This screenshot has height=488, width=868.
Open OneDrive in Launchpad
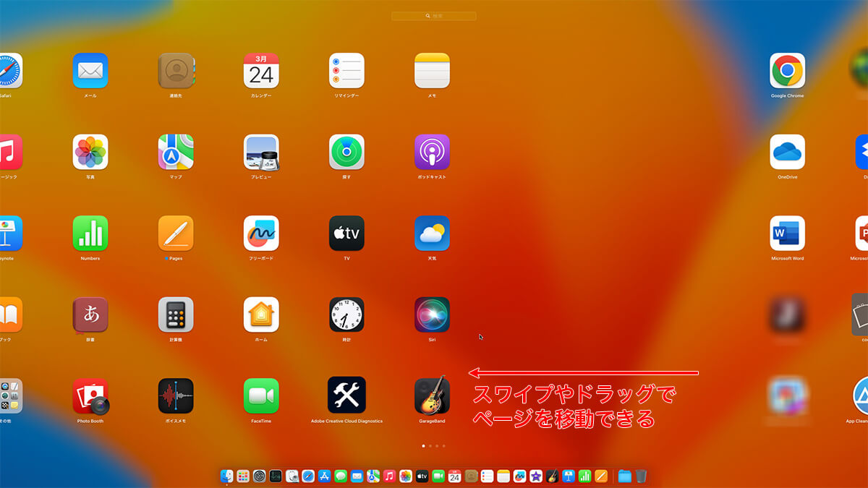[787, 152]
